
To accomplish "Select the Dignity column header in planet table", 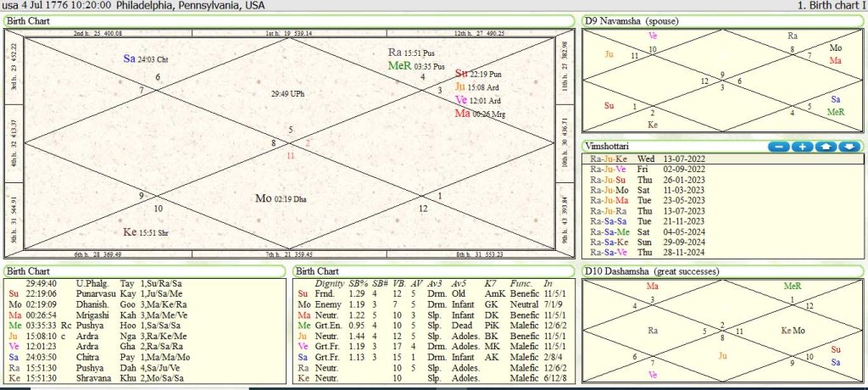I will [x=329, y=282].
